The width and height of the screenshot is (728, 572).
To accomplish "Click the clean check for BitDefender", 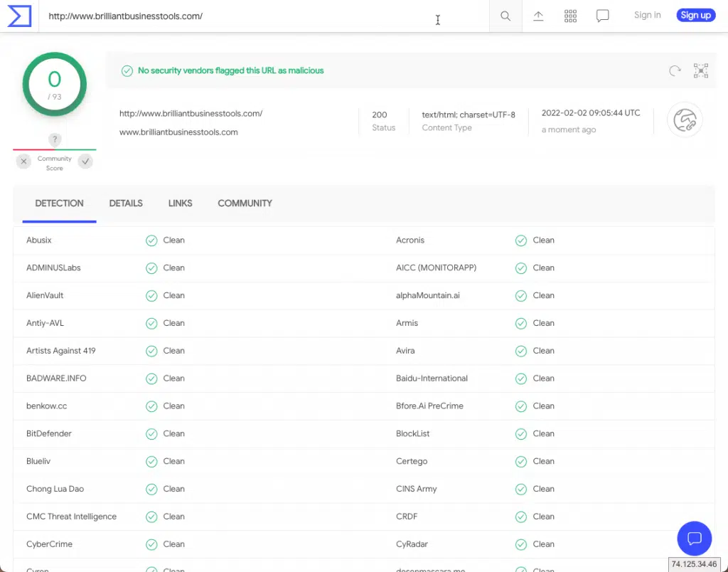I will (151, 433).
